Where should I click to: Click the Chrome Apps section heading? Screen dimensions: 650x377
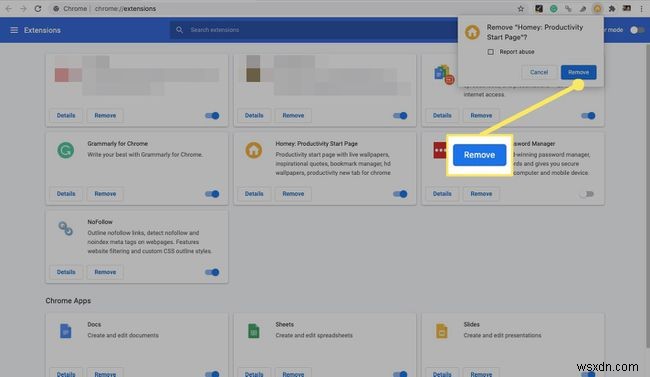(x=68, y=301)
